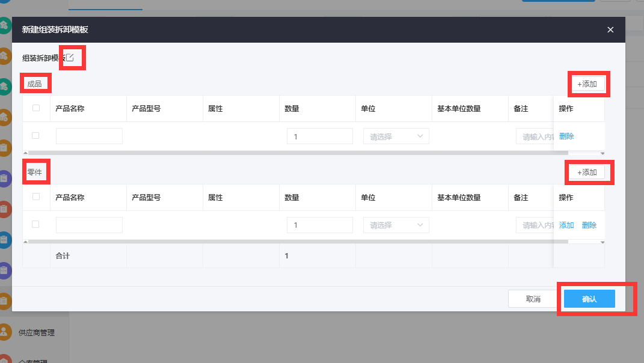Viewport: 644px width, 363px height.
Task: Click the 零件 table horizontal scrollbar
Action: 298,242
